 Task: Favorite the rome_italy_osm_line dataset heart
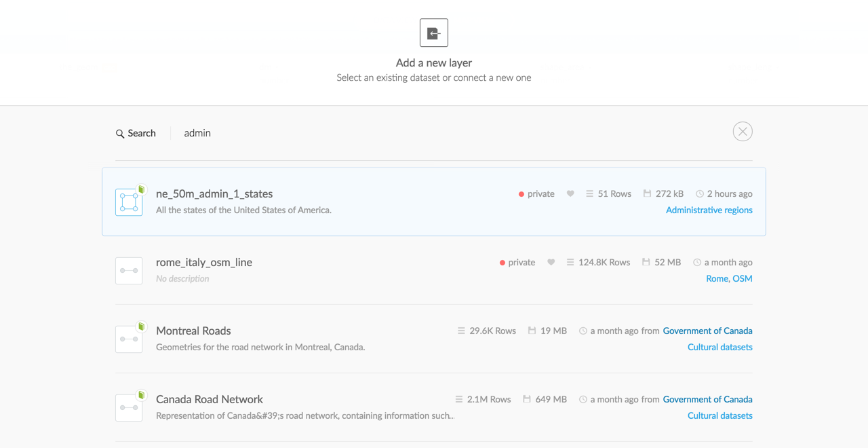(x=551, y=262)
